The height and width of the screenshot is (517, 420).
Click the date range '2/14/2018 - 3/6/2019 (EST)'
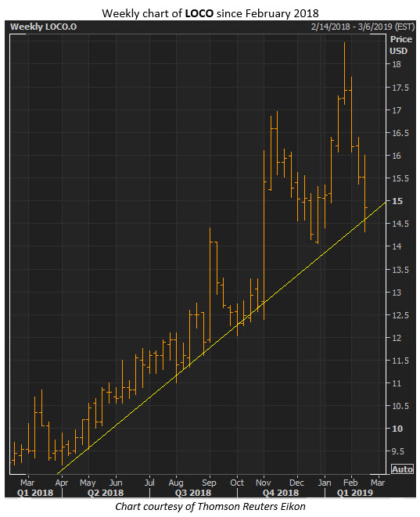point(363,27)
